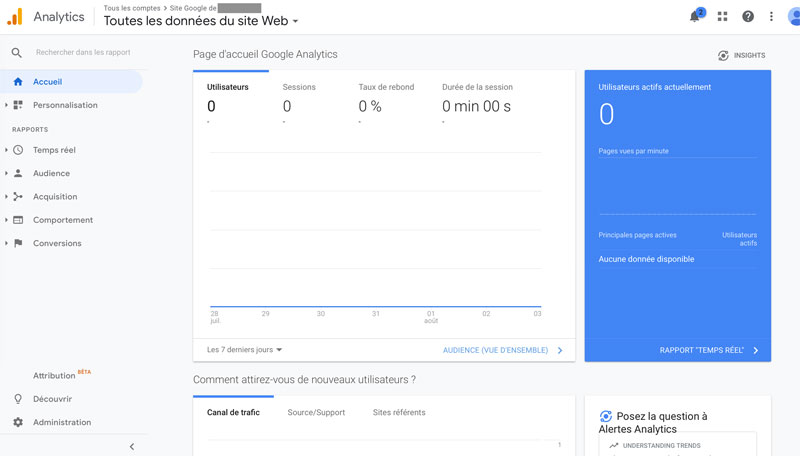Click the Administration gear icon
Viewport: 800px width, 456px height.
coord(18,422)
